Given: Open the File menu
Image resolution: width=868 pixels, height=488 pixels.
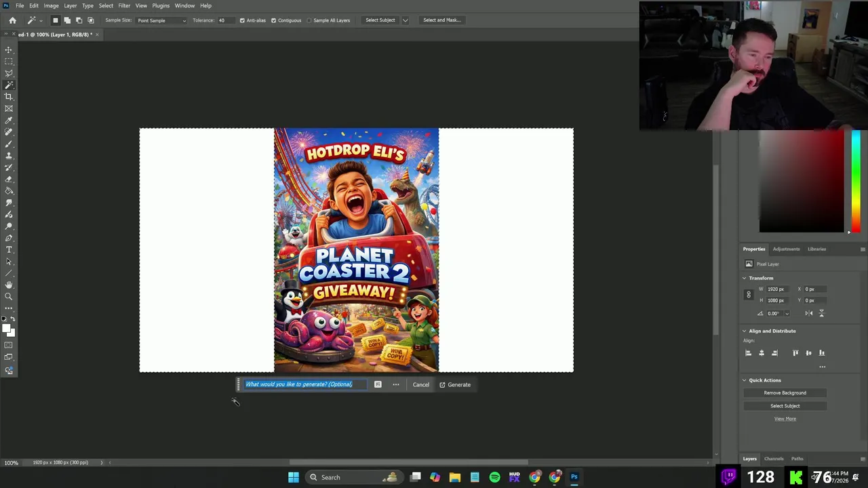Looking at the screenshot, I should tap(20, 5).
